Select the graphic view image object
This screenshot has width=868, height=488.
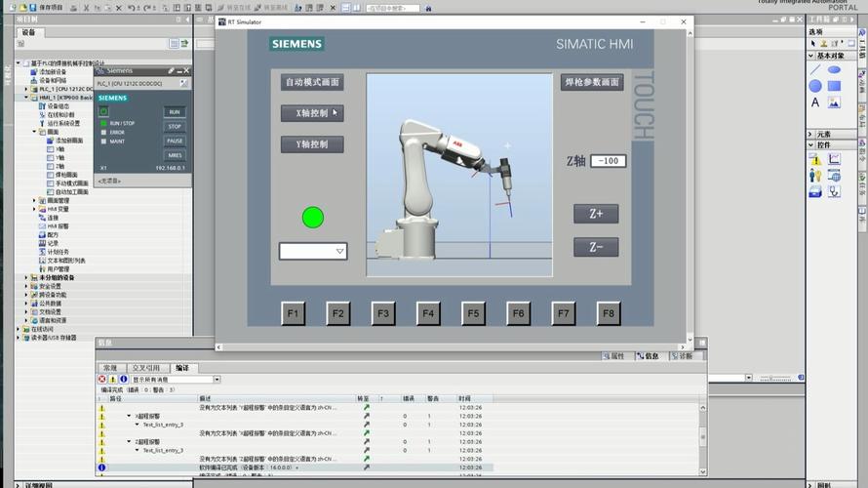pyautogui.click(x=834, y=102)
